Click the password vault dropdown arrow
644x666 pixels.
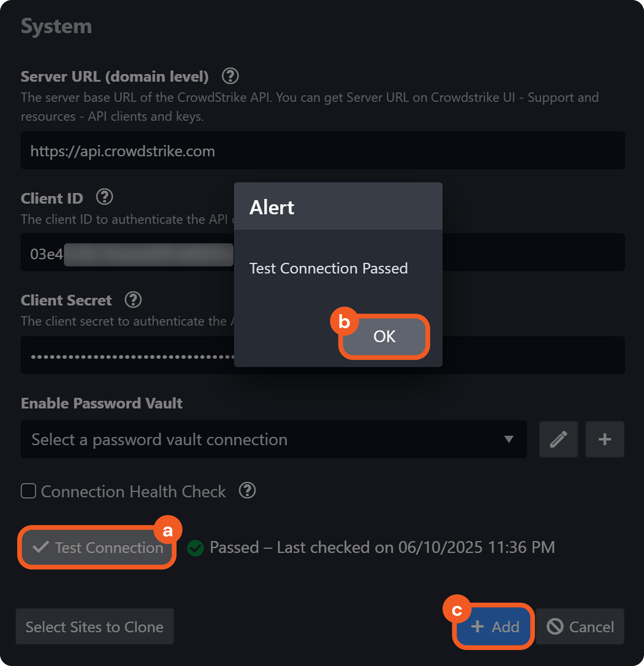point(509,439)
